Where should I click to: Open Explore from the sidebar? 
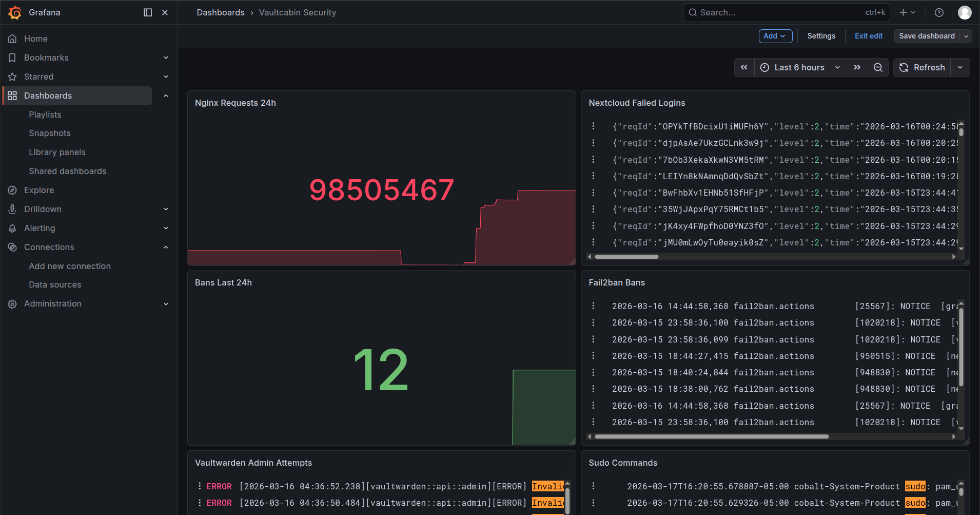tap(39, 190)
